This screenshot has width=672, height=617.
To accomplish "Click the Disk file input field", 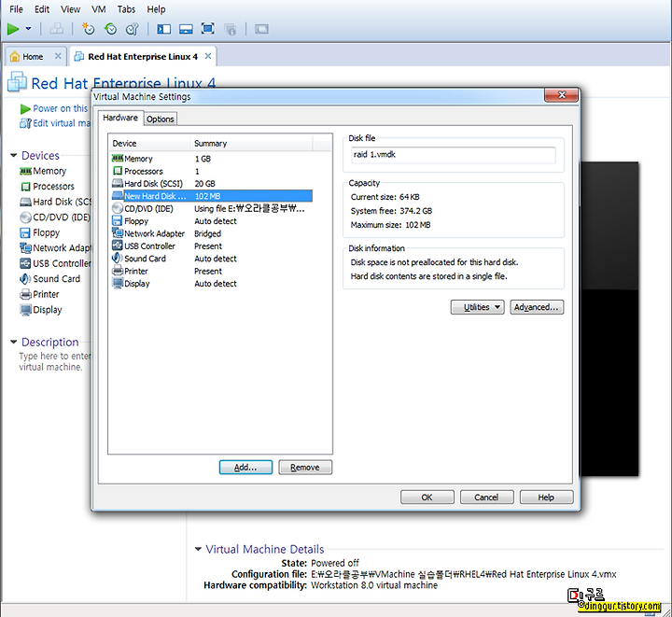I will (454, 155).
